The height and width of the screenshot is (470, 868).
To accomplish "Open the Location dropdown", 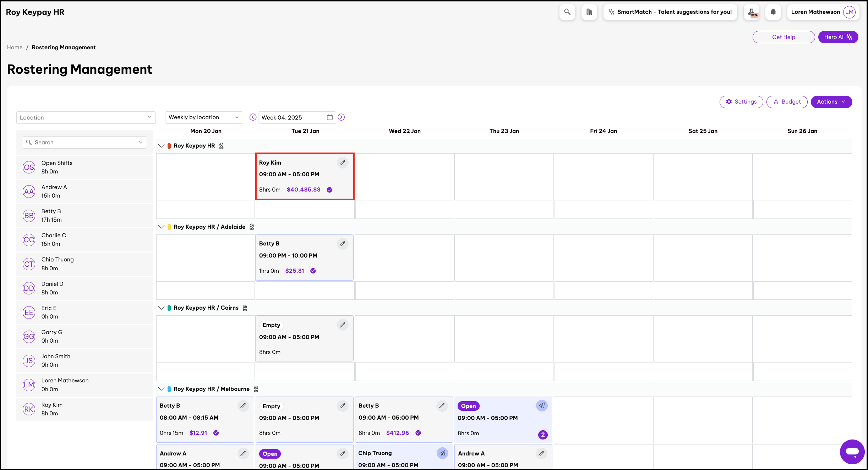I will coord(86,117).
